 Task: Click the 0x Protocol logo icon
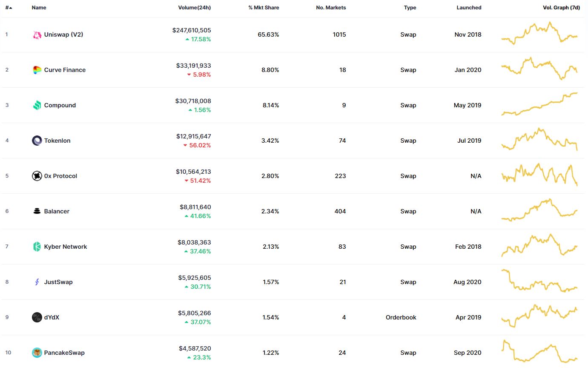point(37,176)
